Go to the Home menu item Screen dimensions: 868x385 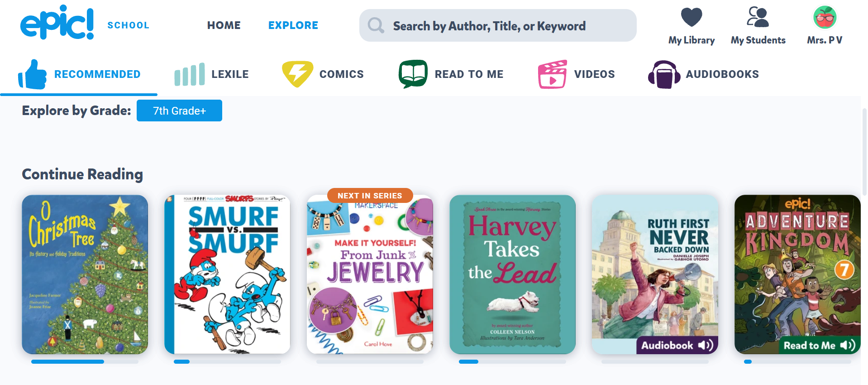click(224, 25)
